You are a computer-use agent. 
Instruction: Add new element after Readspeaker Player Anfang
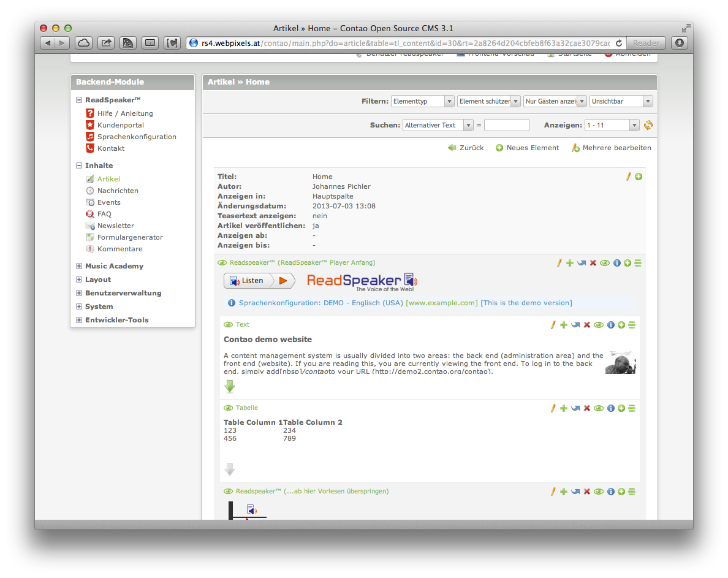(x=628, y=263)
